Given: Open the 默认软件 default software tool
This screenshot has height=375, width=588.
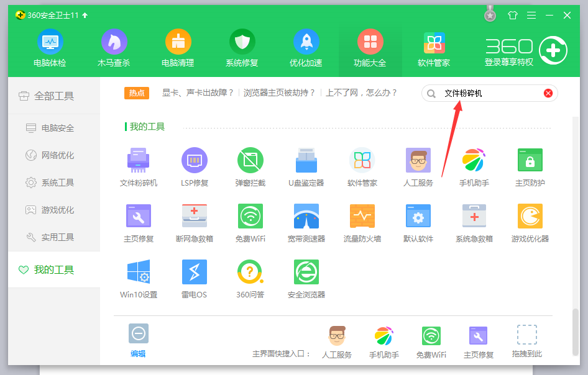Looking at the screenshot, I should (418, 224).
